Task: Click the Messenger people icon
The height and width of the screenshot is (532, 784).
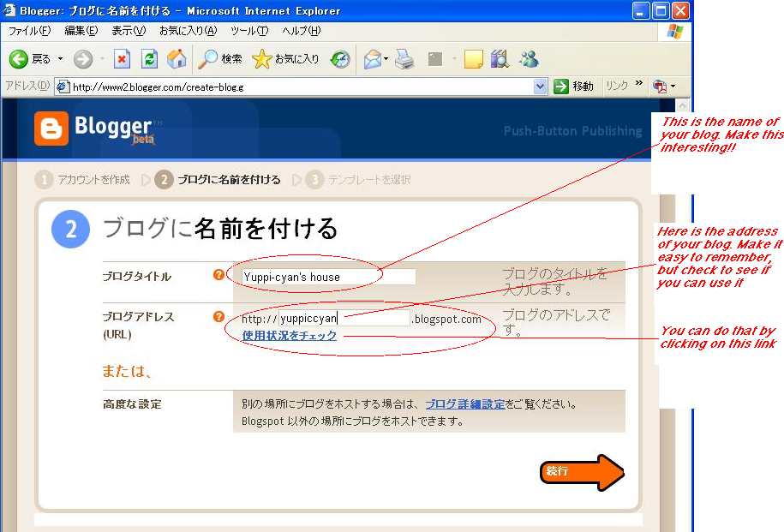Action: [529, 59]
